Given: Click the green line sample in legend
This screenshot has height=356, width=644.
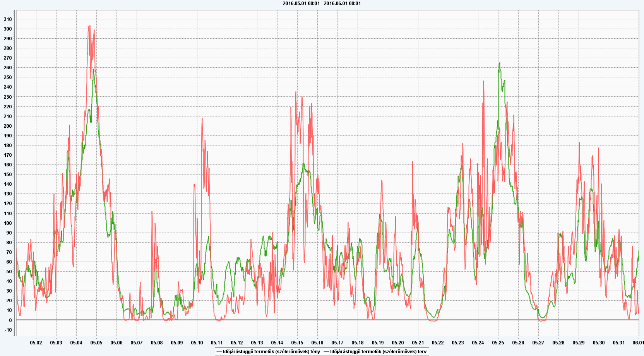Looking at the screenshot, I should 326,352.
